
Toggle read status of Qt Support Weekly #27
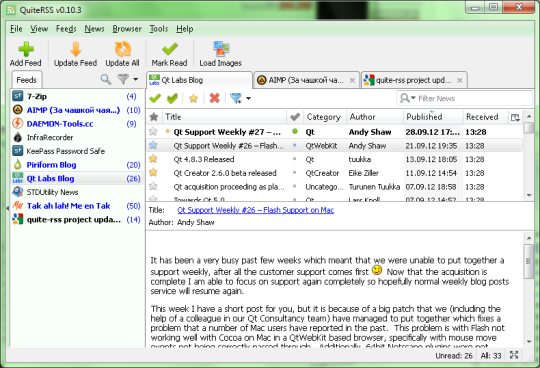295,132
